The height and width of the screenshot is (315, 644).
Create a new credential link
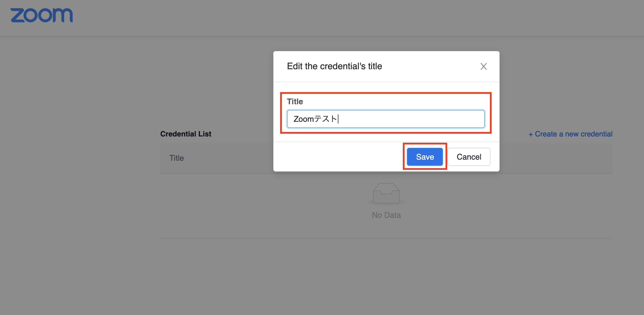570,134
